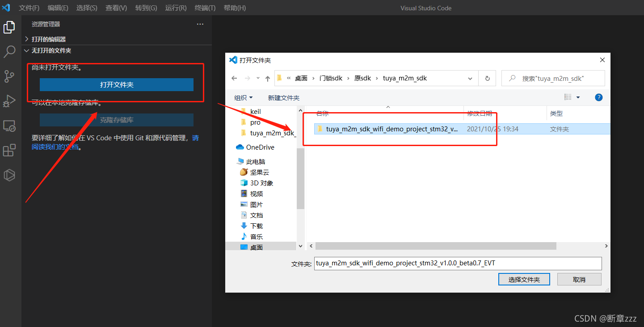644x327 pixels.
Task: Open Remote Explorer view in activity bar
Action: coord(9,126)
